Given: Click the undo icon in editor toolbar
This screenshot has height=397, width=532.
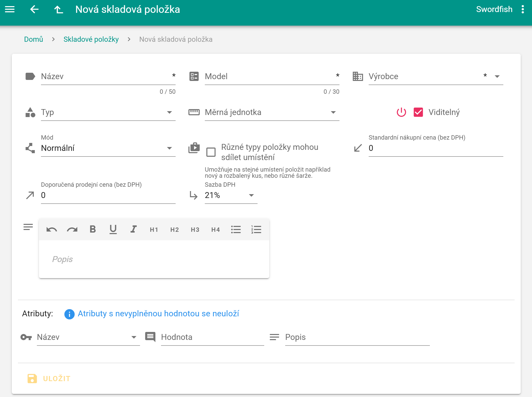Looking at the screenshot, I should click(x=51, y=229).
